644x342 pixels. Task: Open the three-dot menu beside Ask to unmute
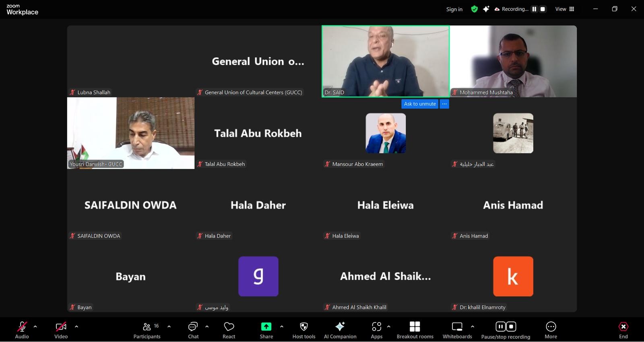coord(444,104)
